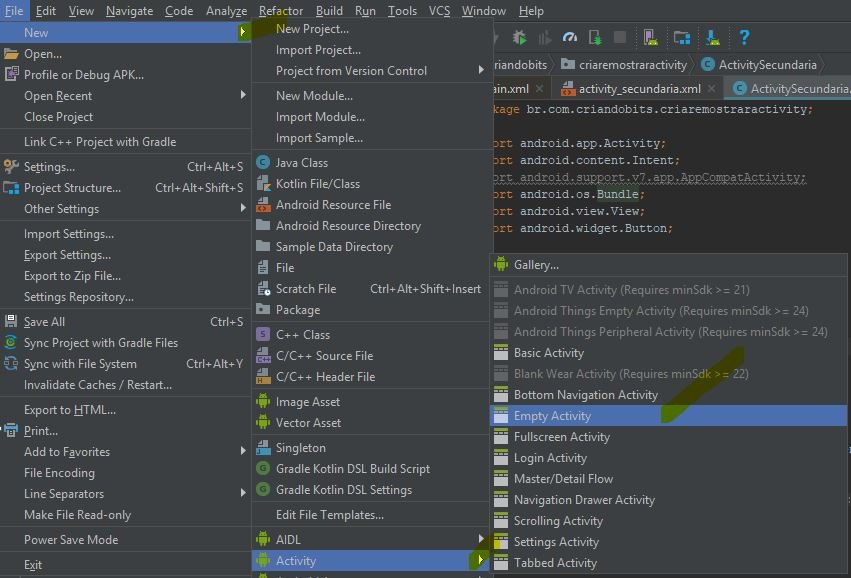Click the blue question mark Help icon
This screenshot has height=578, width=851.
(744, 37)
